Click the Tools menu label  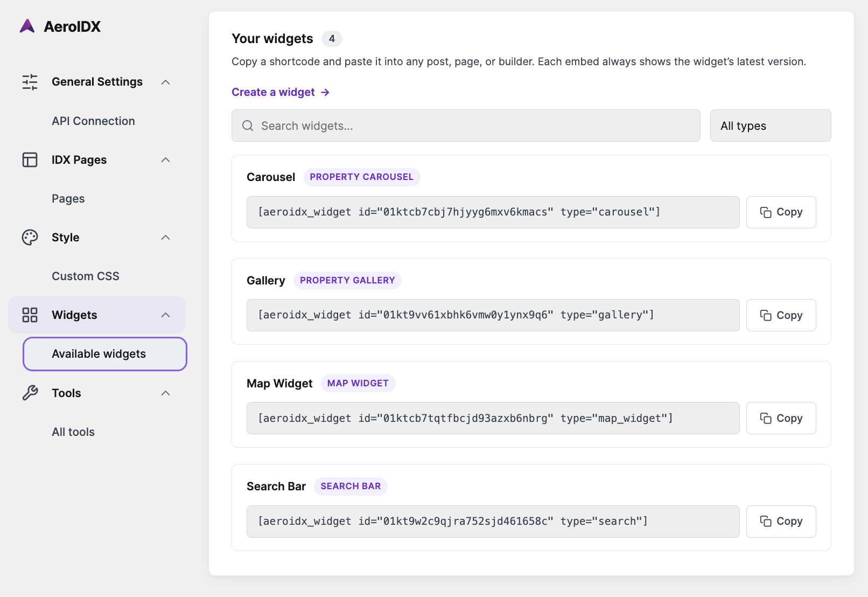(66, 393)
